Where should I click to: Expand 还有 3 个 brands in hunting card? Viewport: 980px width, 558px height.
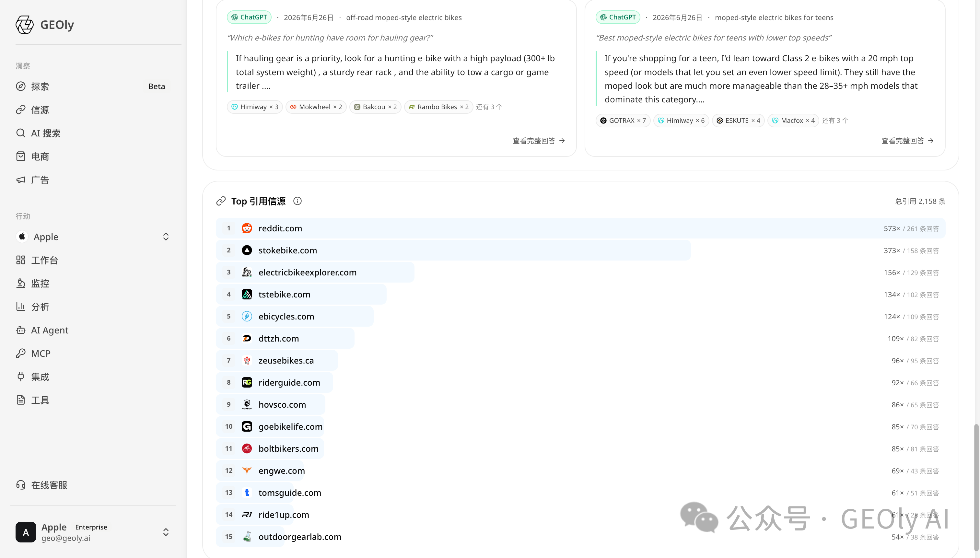coord(489,107)
